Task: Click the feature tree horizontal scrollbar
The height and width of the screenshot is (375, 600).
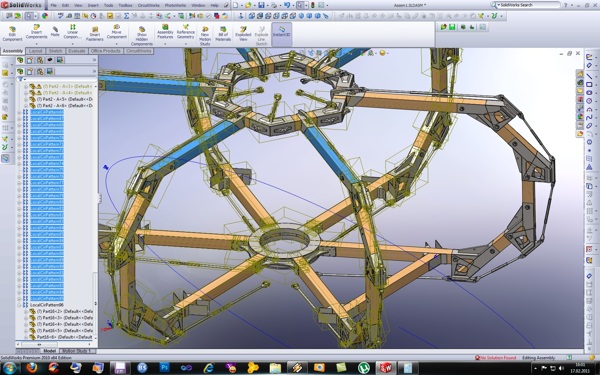Action: click(55, 344)
